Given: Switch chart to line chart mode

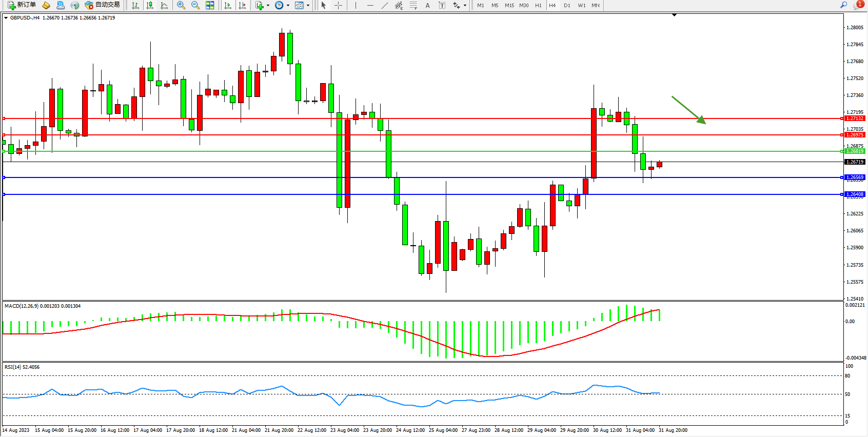Looking at the screenshot, I should (x=164, y=5).
